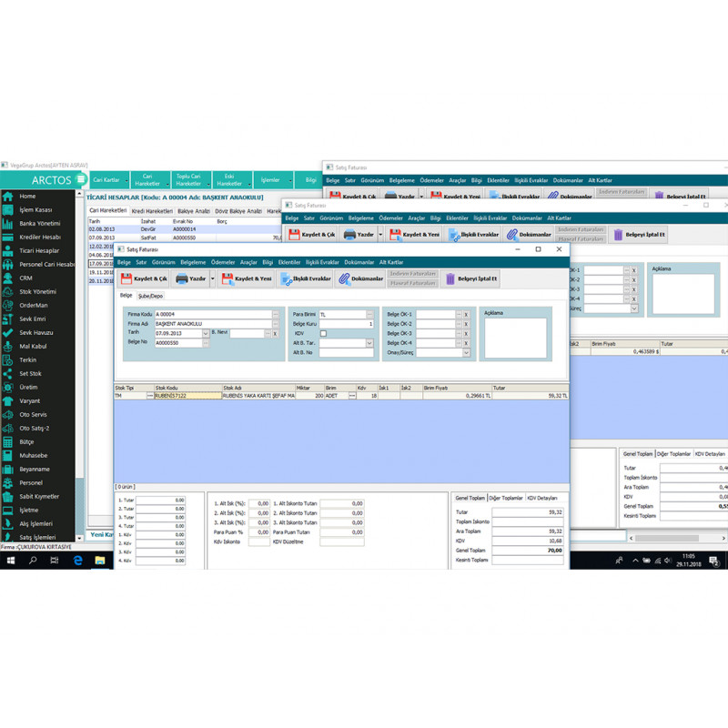Open the Sevk Havuzu checkmark icon
The height and width of the screenshot is (728, 728).
(8, 332)
